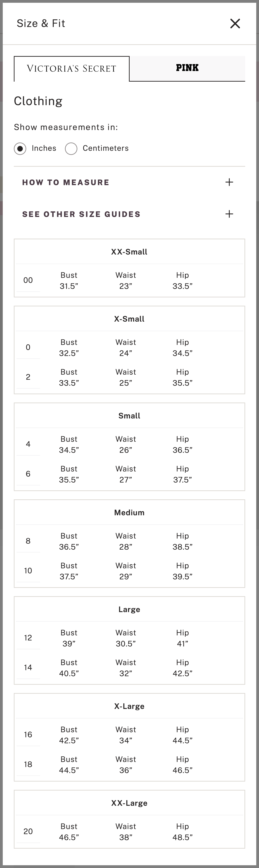Select size 16 under X-Large

click(28, 734)
